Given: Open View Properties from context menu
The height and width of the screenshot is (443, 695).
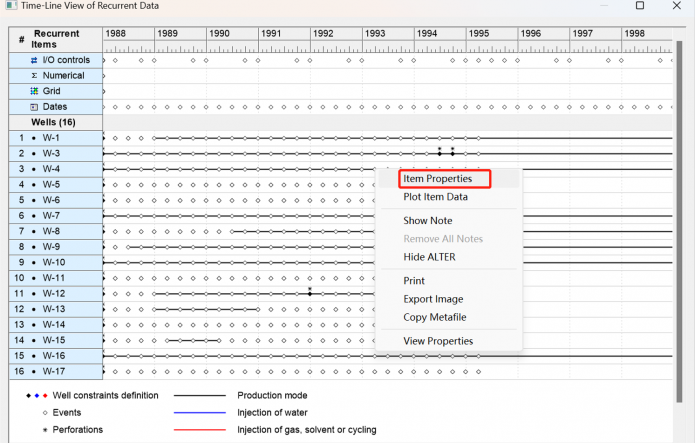Looking at the screenshot, I should point(438,341).
